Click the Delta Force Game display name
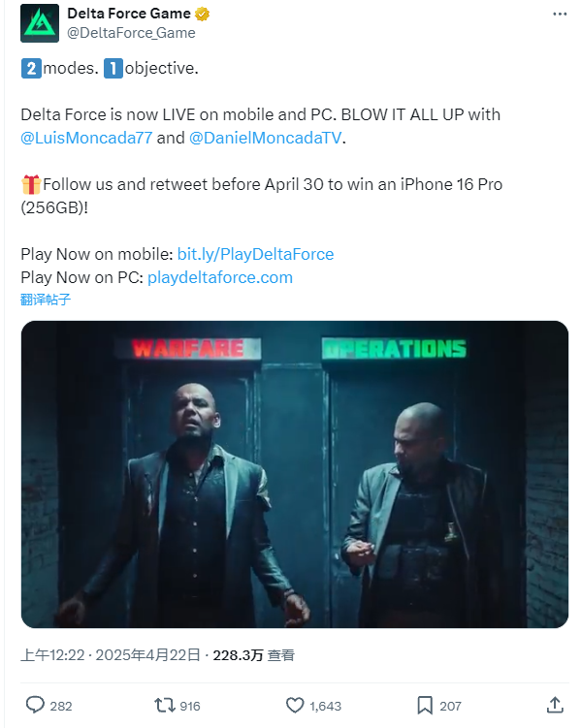The width and height of the screenshot is (581, 728). tap(129, 14)
